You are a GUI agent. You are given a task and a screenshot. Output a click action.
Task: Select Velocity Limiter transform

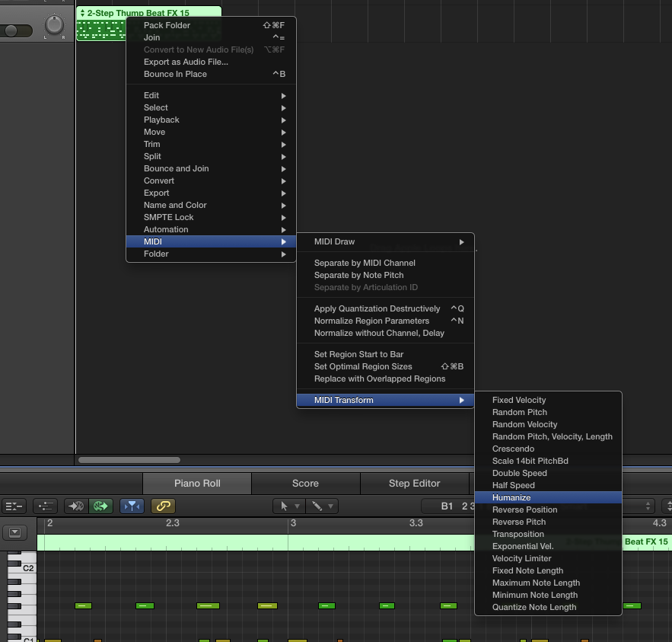(548, 558)
